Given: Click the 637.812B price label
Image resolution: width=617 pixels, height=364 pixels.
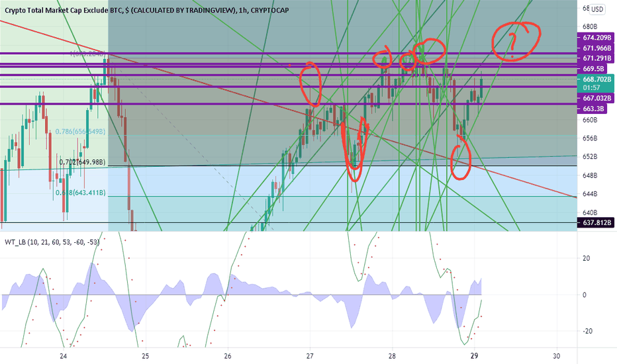Looking at the screenshot, I should (x=597, y=223).
